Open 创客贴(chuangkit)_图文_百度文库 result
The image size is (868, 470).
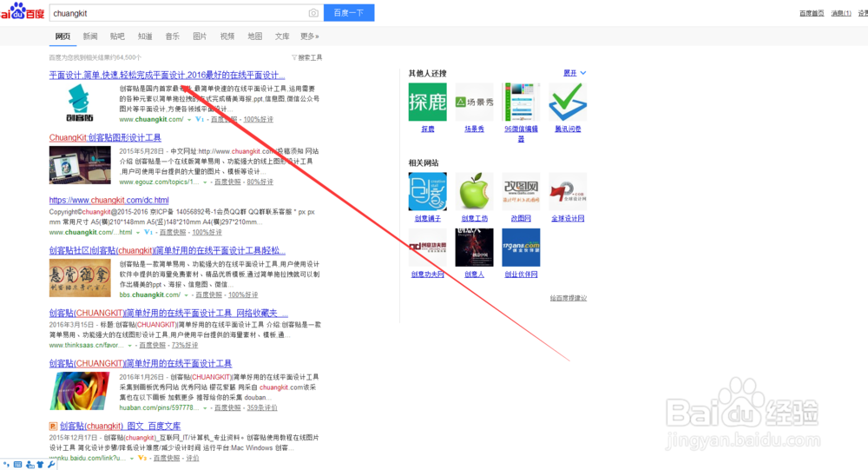tap(120, 427)
